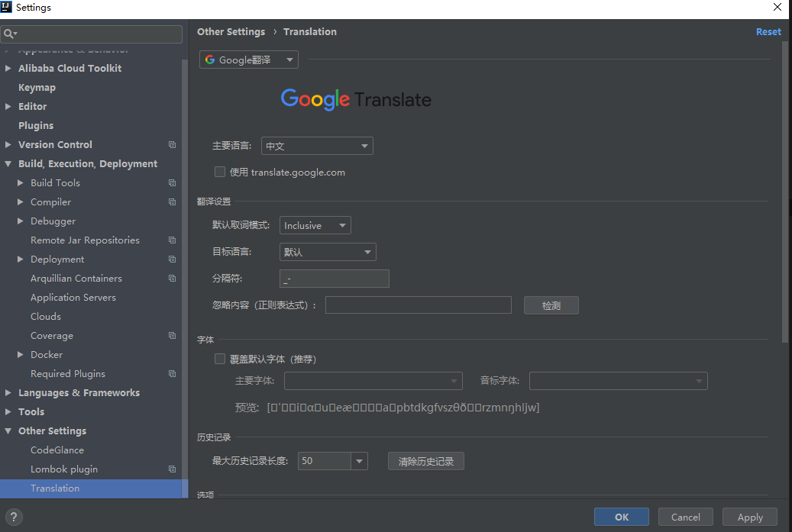792x532 pixels.
Task: Open the target language 默认 dropdown
Action: click(328, 252)
